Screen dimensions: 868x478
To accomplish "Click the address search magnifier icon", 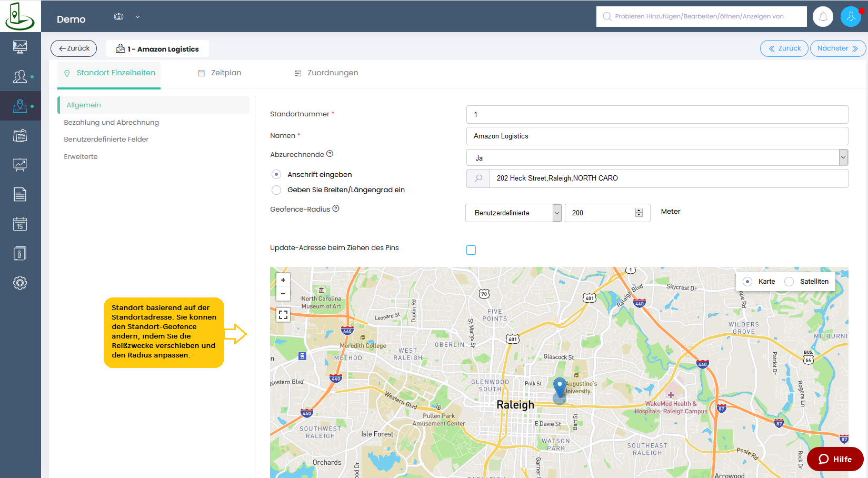I will (478, 178).
